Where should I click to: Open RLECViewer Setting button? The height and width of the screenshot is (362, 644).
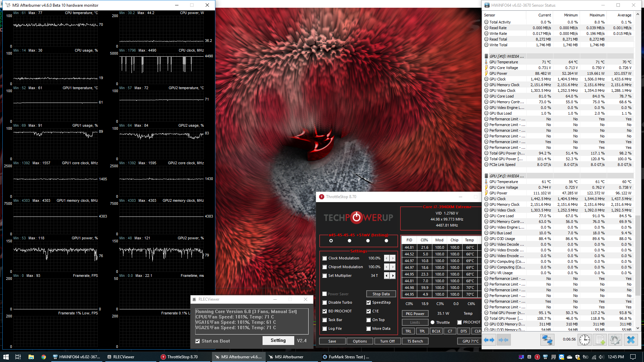click(x=278, y=341)
